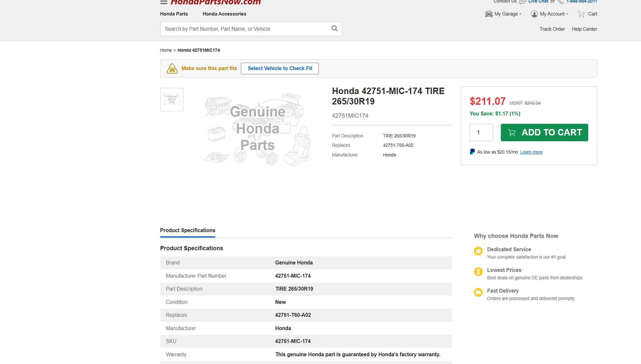This screenshot has width=641, height=364.
Task: Click the phone number link
Action: (582, 2)
